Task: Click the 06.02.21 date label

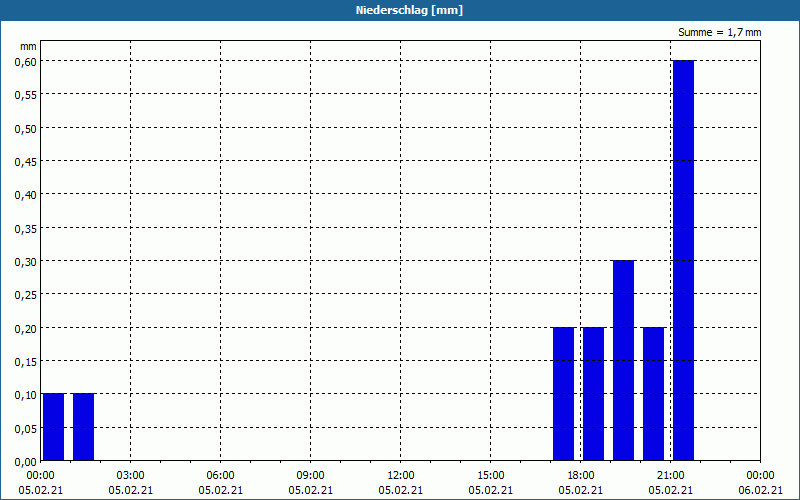Action: point(761,490)
